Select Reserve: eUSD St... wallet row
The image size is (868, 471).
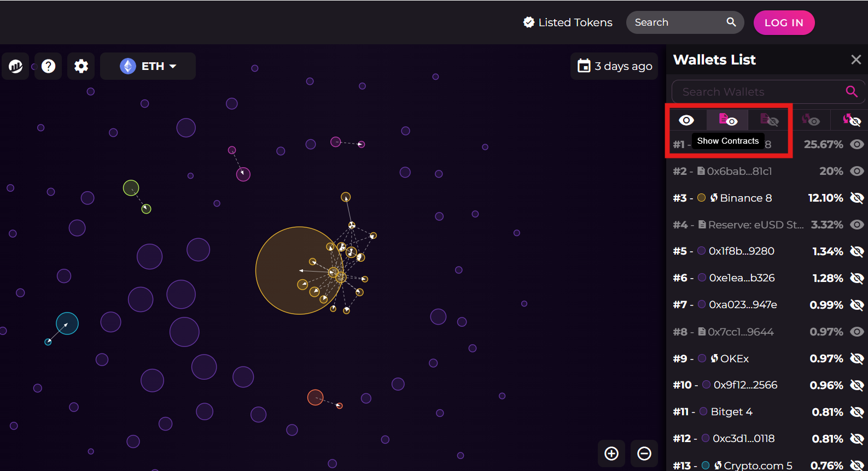[767, 225]
